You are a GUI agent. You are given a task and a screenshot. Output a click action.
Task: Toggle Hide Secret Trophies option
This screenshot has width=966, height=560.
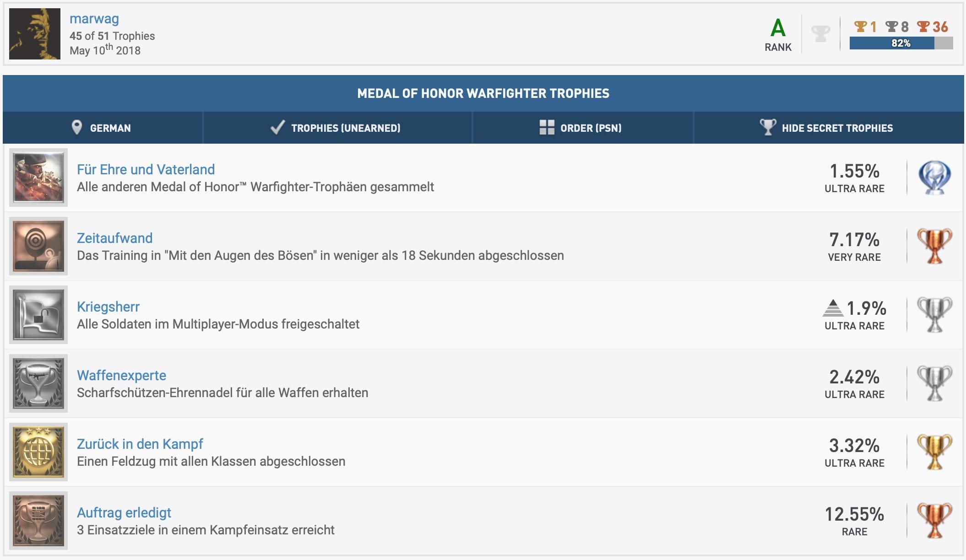[x=828, y=128]
